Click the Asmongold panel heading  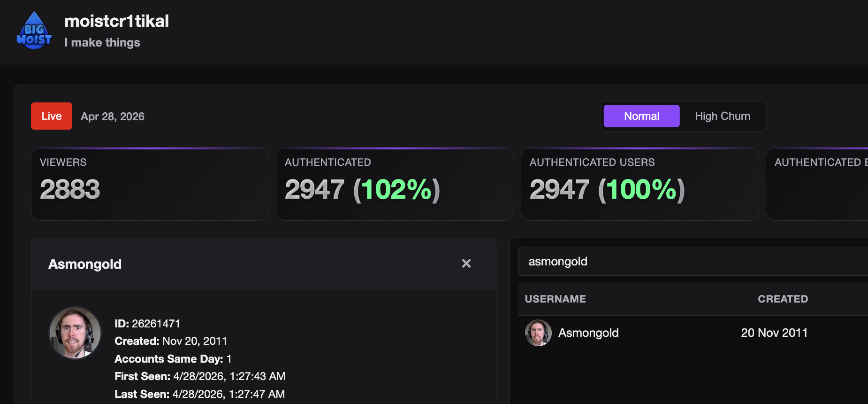click(85, 264)
